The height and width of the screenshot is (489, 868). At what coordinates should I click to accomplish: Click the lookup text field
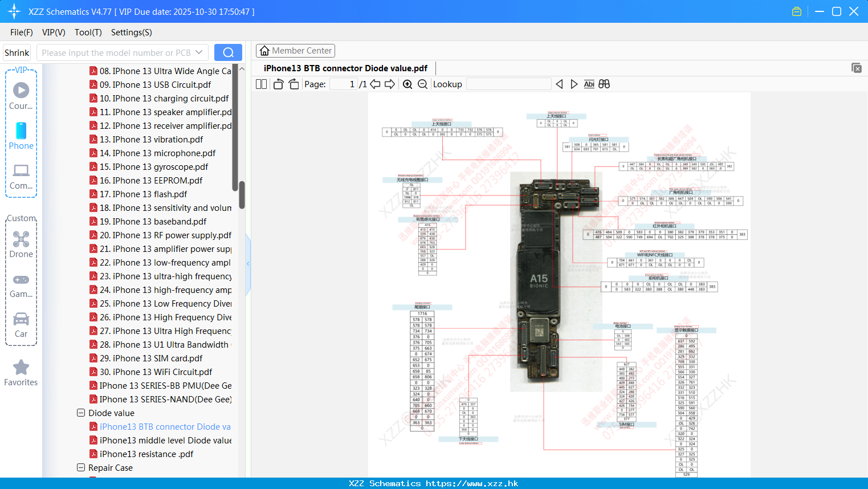pyautogui.click(x=508, y=84)
